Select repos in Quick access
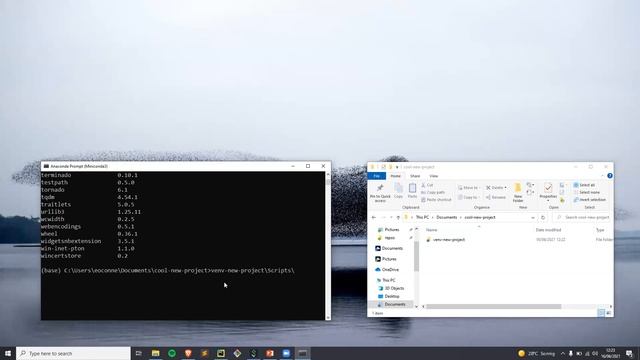This screenshot has width=640, height=360. [389, 238]
